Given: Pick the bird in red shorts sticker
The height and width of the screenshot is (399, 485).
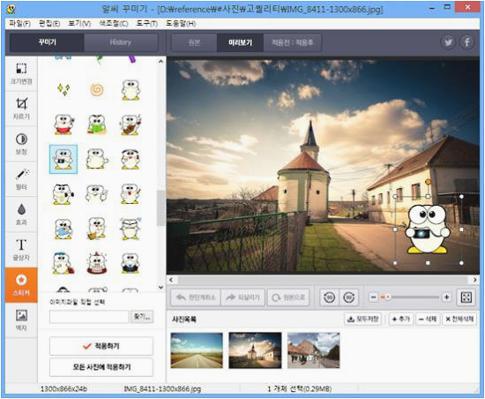Looking at the screenshot, I should tap(63, 124).
